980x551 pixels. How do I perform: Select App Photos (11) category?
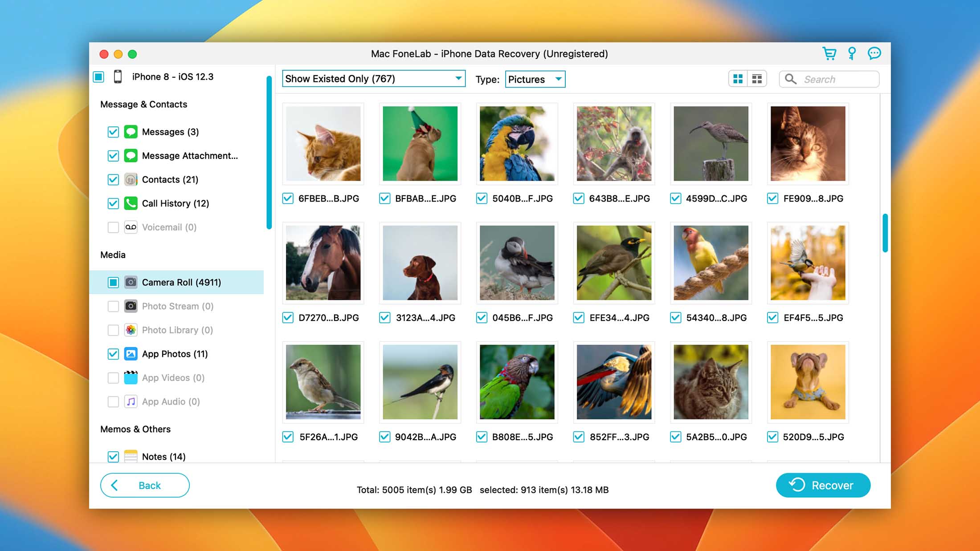[175, 354]
